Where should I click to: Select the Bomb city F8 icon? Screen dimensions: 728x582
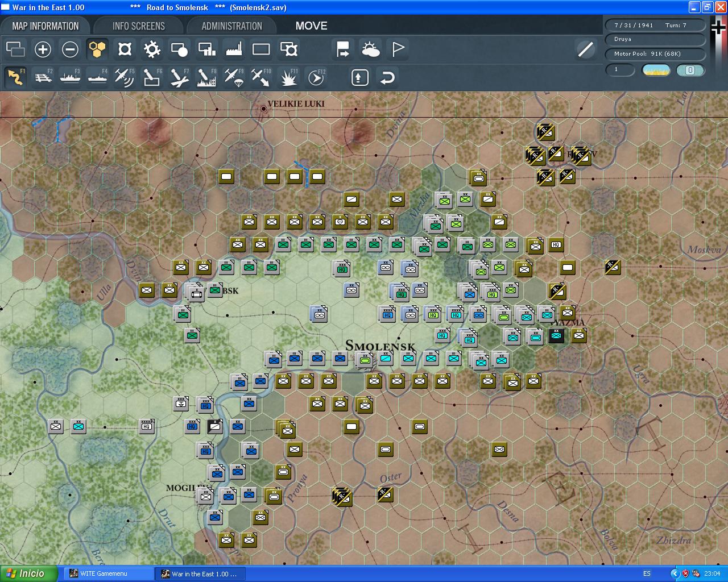(206, 77)
